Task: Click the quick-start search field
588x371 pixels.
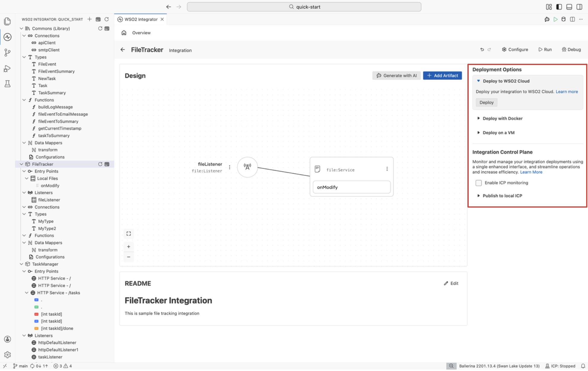Action: point(304,7)
